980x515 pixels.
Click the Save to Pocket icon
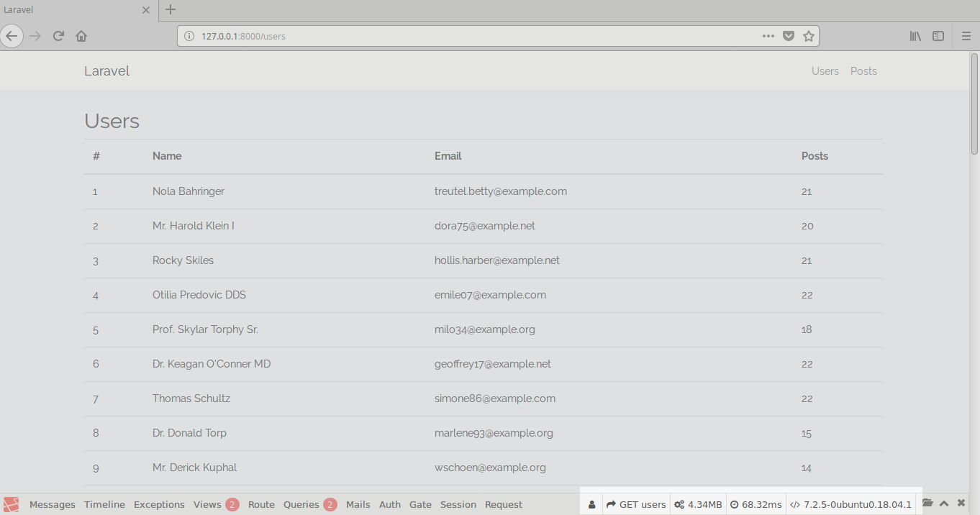click(x=789, y=36)
